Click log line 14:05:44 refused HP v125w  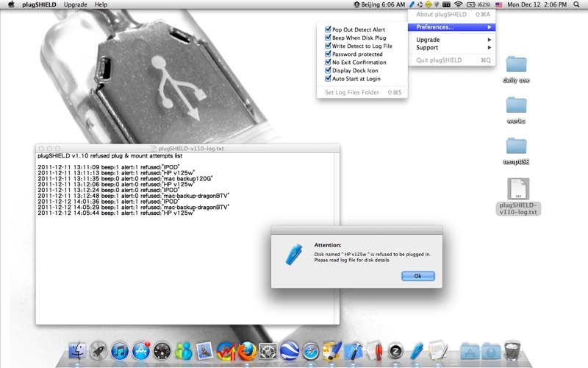coord(116,213)
